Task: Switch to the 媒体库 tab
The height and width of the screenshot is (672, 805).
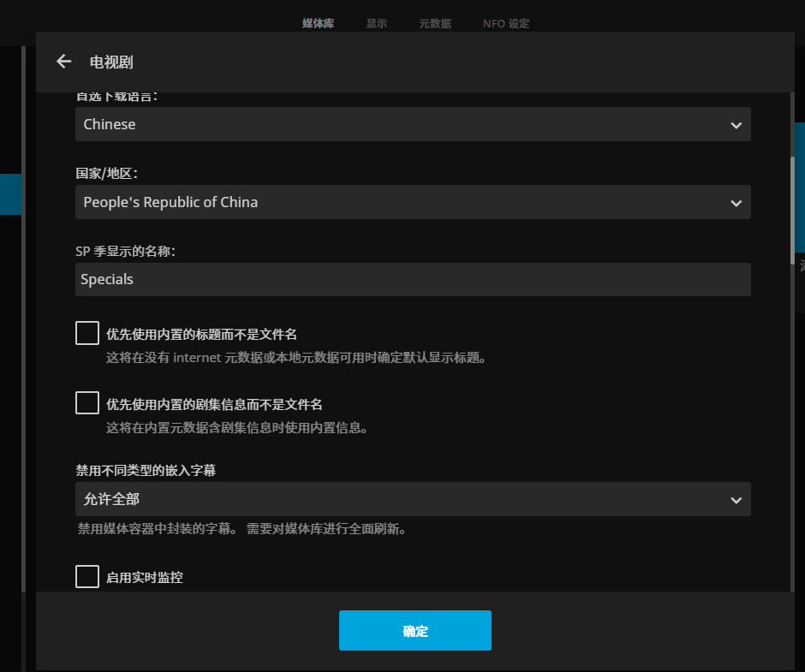Action: [319, 24]
